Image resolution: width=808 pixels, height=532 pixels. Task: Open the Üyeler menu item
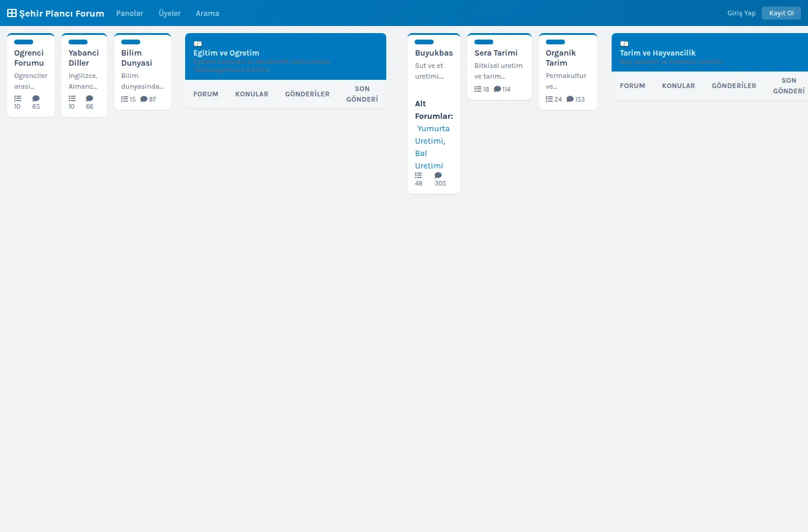pos(170,13)
